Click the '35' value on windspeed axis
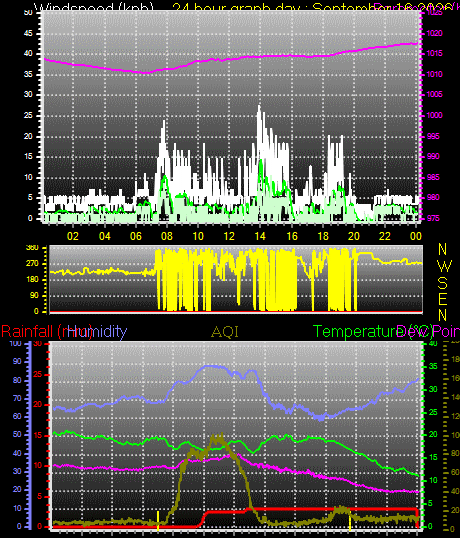 (28, 74)
